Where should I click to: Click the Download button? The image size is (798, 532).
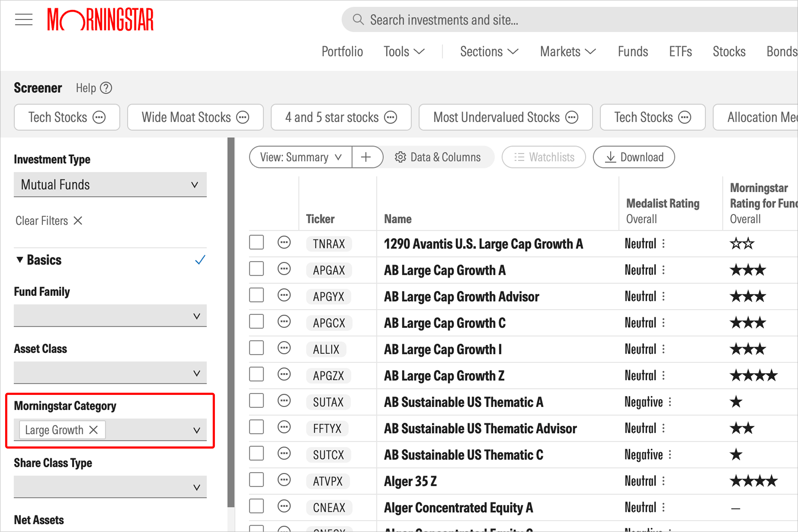click(634, 157)
